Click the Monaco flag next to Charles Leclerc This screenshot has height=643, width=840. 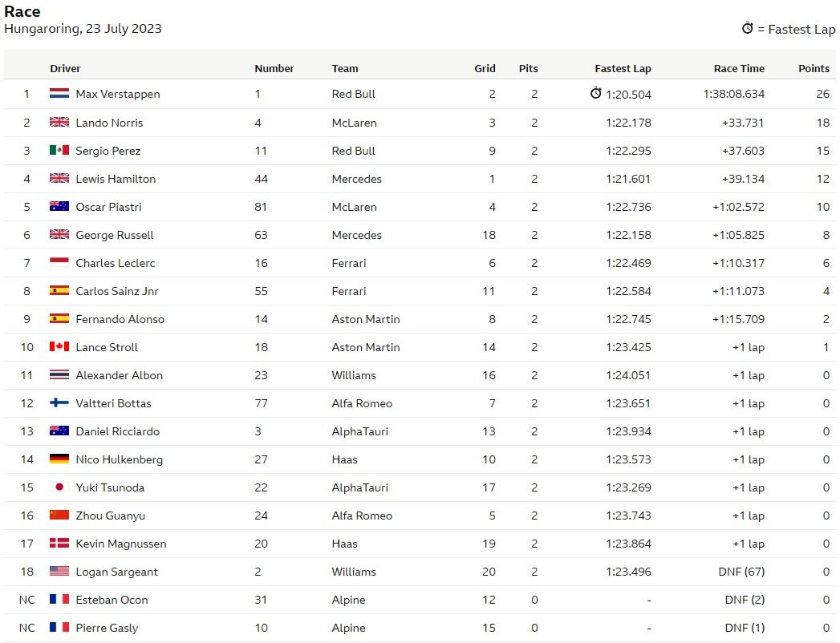(x=59, y=263)
